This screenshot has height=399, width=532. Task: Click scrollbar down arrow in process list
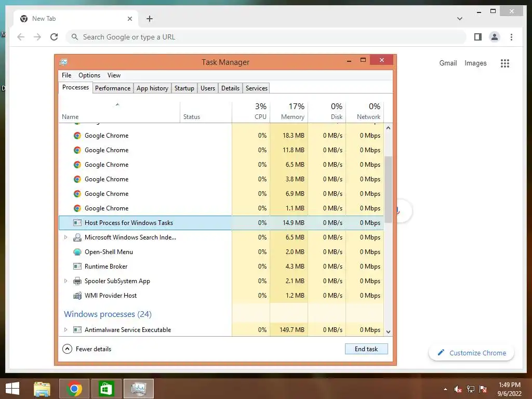[x=388, y=332]
